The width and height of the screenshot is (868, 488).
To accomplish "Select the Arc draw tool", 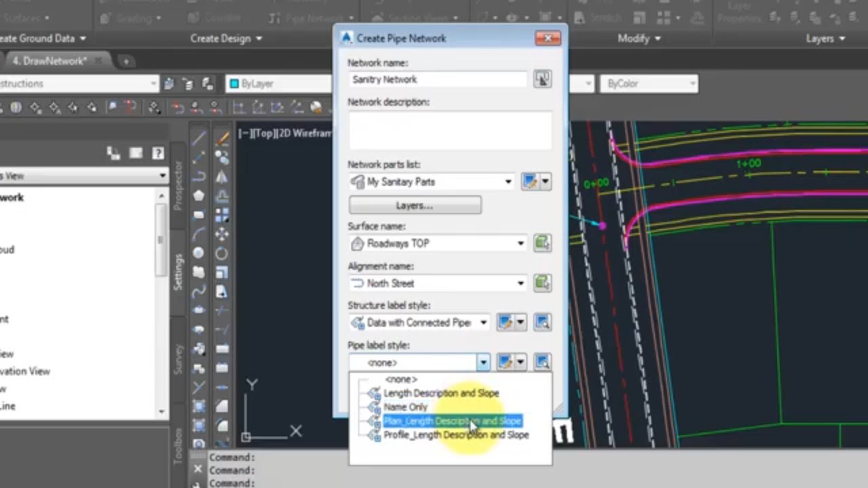I will [199, 234].
